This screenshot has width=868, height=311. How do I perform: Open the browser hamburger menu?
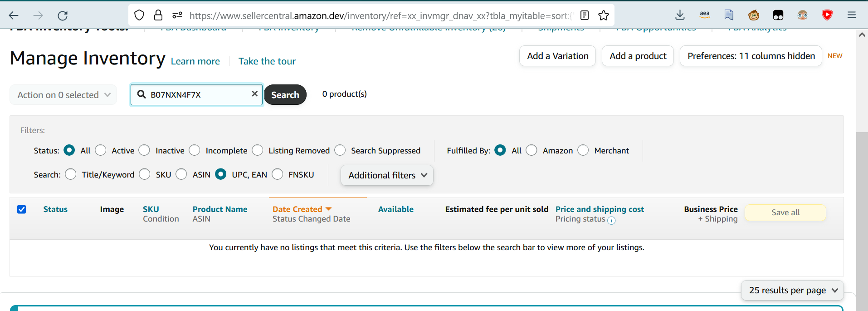click(852, 15)
